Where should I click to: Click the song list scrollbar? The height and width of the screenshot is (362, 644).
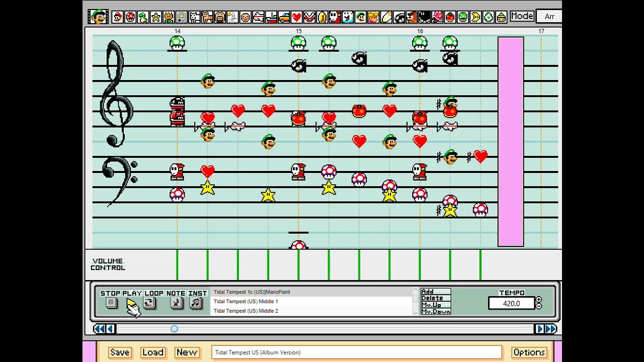click(416, 301)
